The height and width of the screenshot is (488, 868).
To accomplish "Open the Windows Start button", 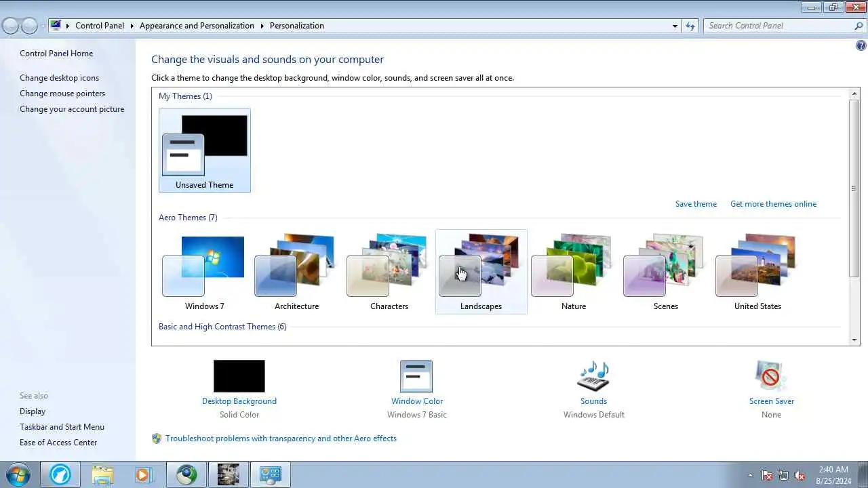I will pyautogui.click(x=18, y=474).
